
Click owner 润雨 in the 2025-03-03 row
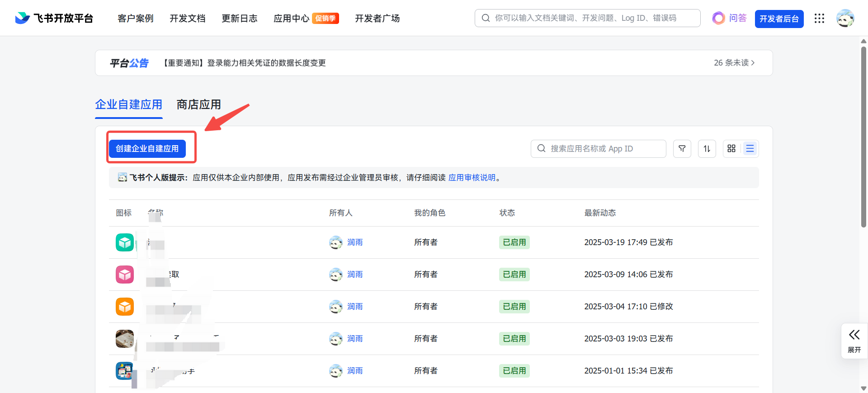tap(355, 339)
